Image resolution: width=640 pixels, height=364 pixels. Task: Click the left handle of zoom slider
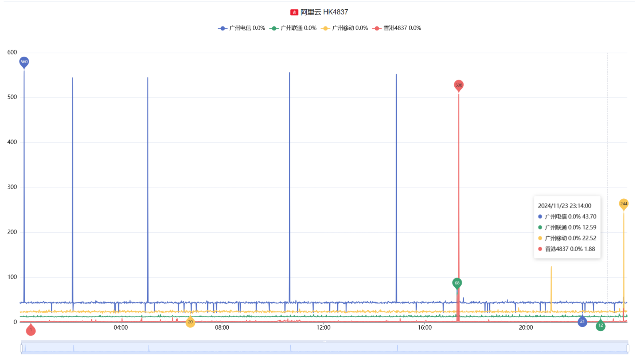pyautogui.click(x=22, y=348)
